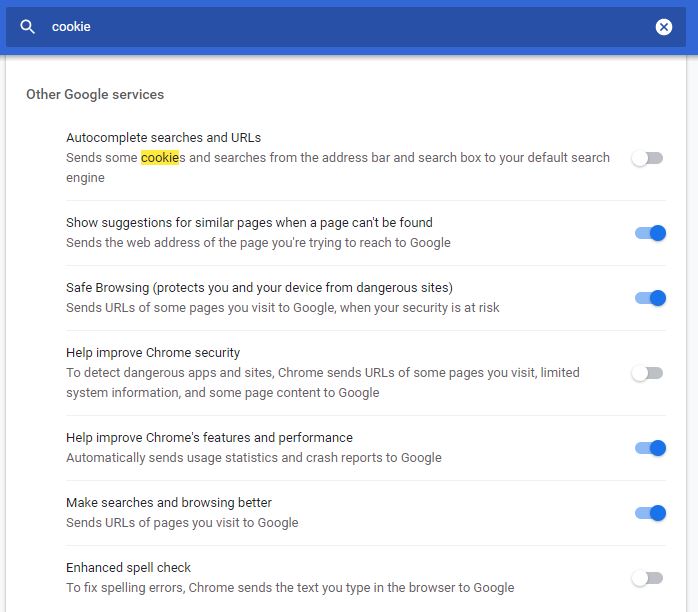Clear the search with the X icon
698x612 pixels.
pos(664,27)
